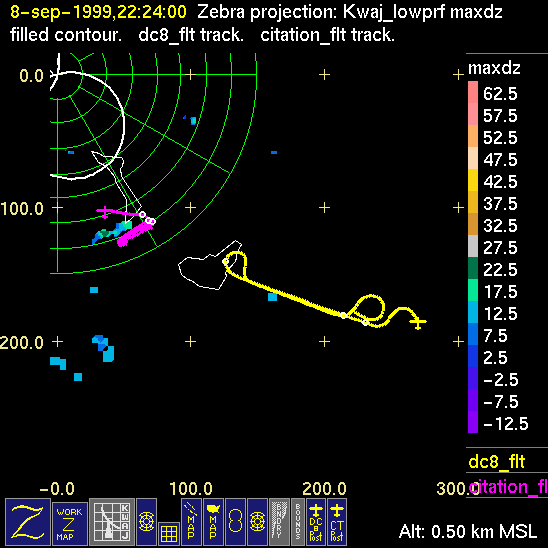Viewport: 548px width, 548px height.
Task: Toggle the DC8 Post aircraft icon
Action: pos(316,522)
